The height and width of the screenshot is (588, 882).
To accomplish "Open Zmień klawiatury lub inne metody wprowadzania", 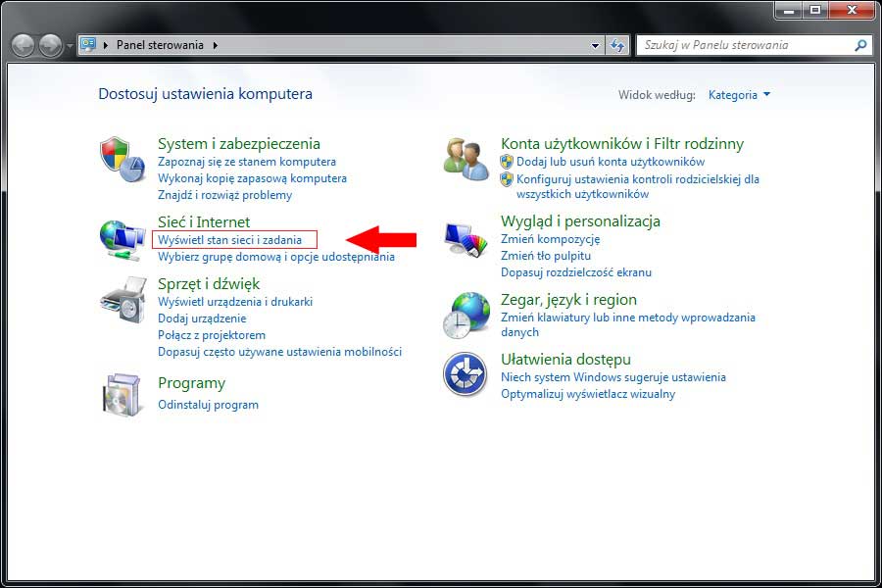I will click(x=628, y=324).
